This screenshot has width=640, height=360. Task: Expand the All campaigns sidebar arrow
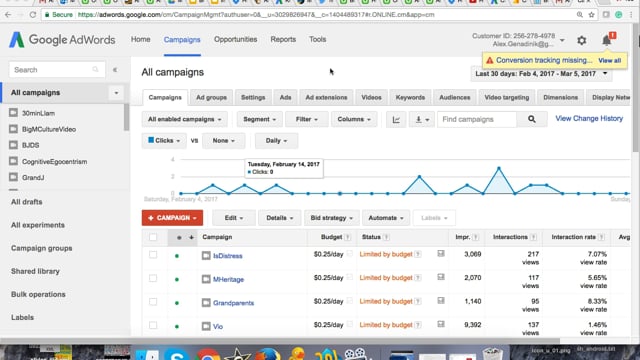coord(116,93)
